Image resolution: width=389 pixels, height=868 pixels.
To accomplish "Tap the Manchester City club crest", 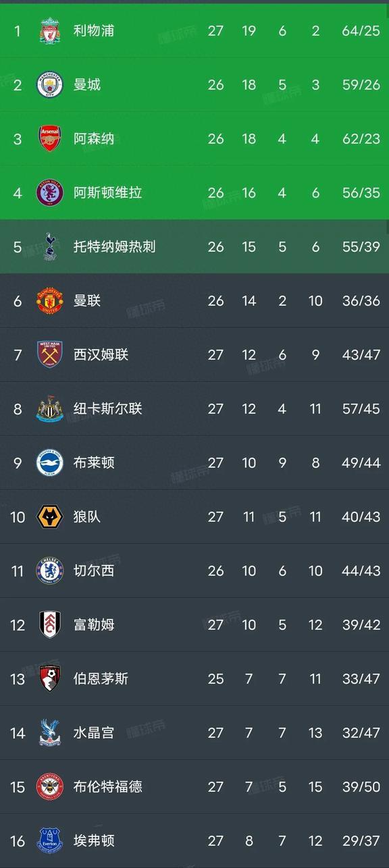I will 50,84.
